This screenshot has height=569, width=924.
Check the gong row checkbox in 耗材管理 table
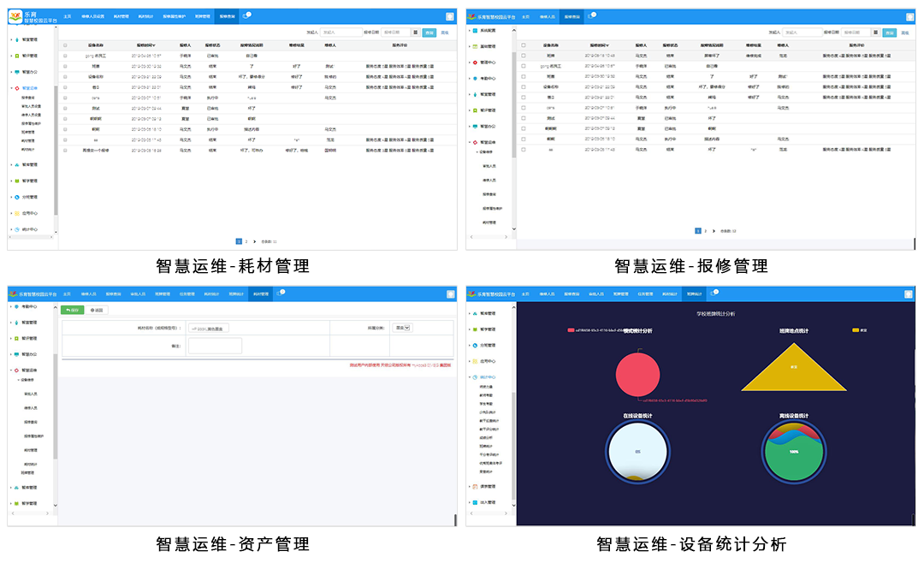click(x=65, y=56)
